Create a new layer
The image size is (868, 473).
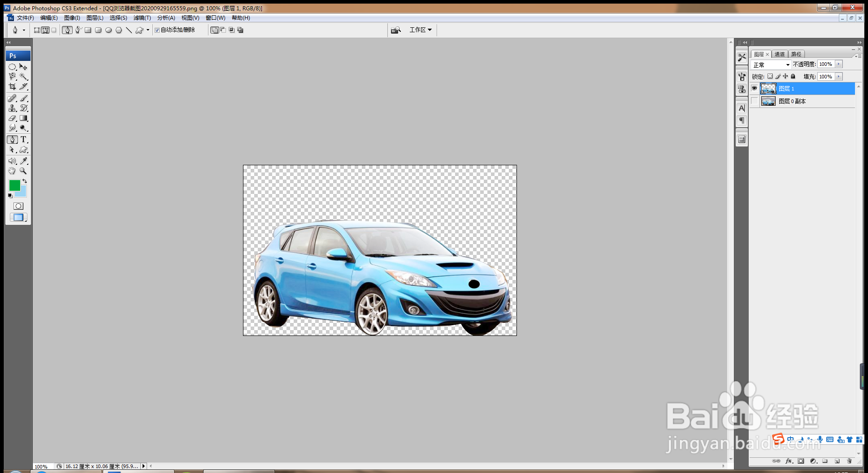[x=837, y=461]
